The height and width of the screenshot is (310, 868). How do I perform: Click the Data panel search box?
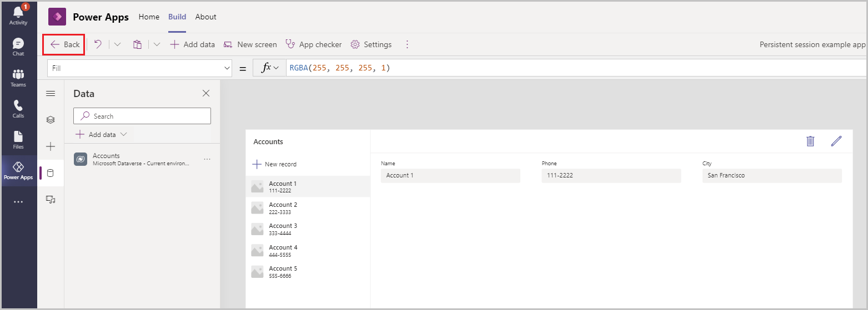click(142, 116)
